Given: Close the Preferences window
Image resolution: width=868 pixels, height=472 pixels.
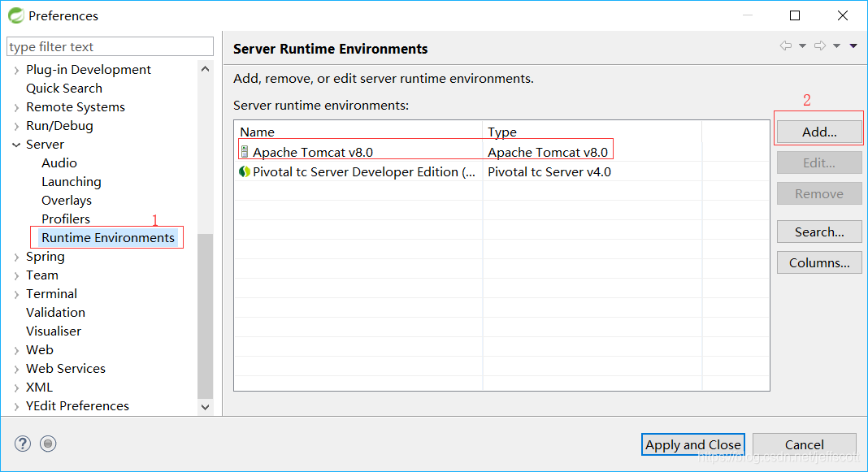Looking at the screenshot, I should click(843, 15).
